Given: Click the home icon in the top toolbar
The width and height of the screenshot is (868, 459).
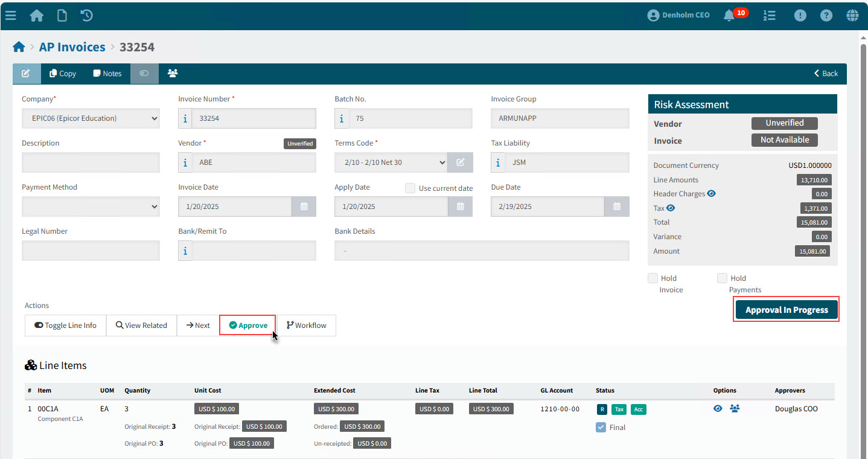Looking at the screenshot, I should tap(36, 15).
